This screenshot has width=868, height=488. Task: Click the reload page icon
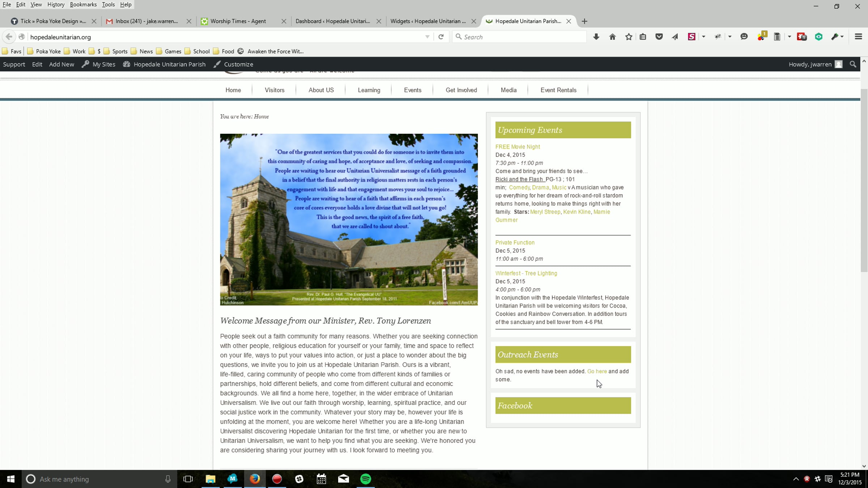[441, 37]
